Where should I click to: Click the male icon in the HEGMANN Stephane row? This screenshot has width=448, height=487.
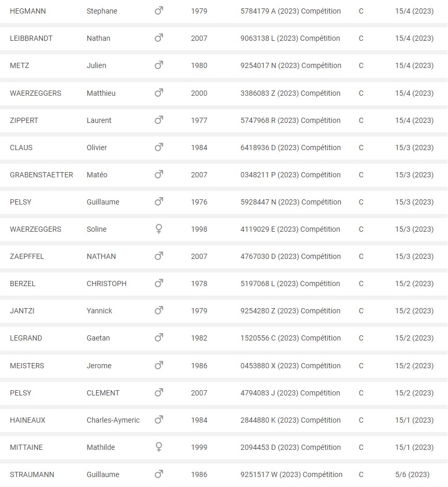coord(158,11)
